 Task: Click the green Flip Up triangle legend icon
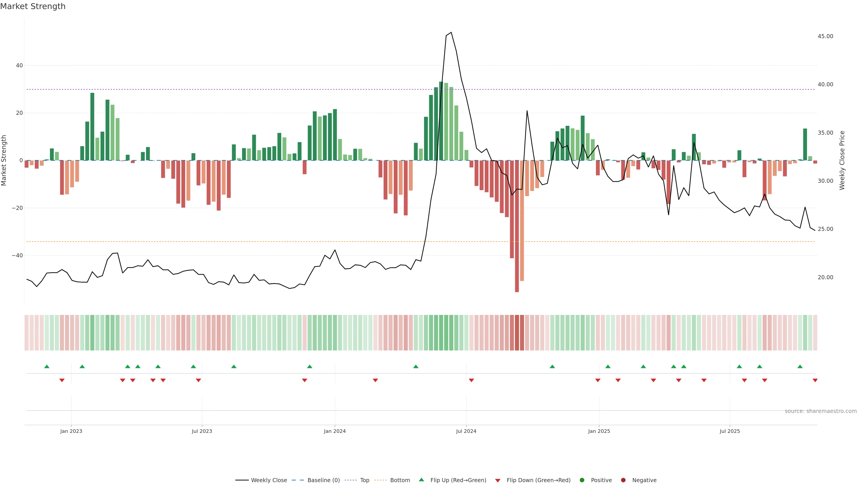click(421, 480)
